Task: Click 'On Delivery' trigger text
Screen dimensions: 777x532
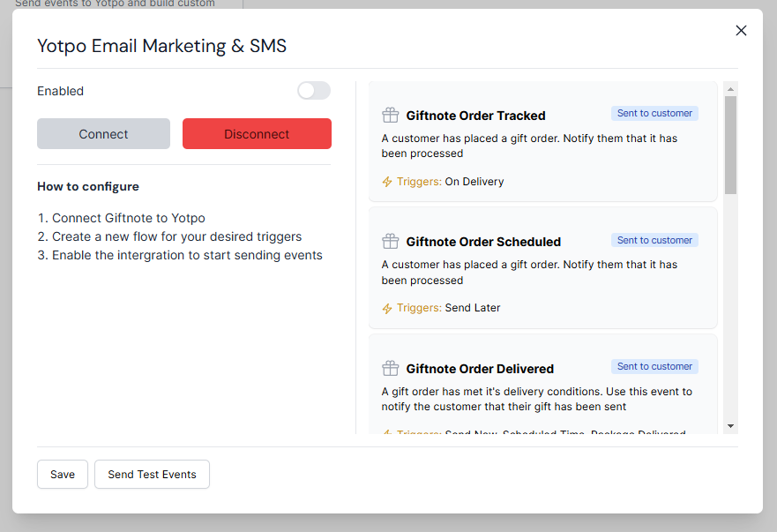Action: [x=474, y=182]
